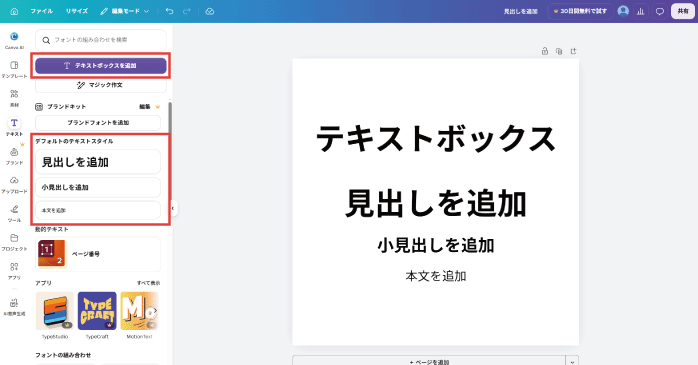Select the 小見出しを追加 subheading on canvas
Image resolution: width=698 pixels, height=365 pixels.
[435, 245]
